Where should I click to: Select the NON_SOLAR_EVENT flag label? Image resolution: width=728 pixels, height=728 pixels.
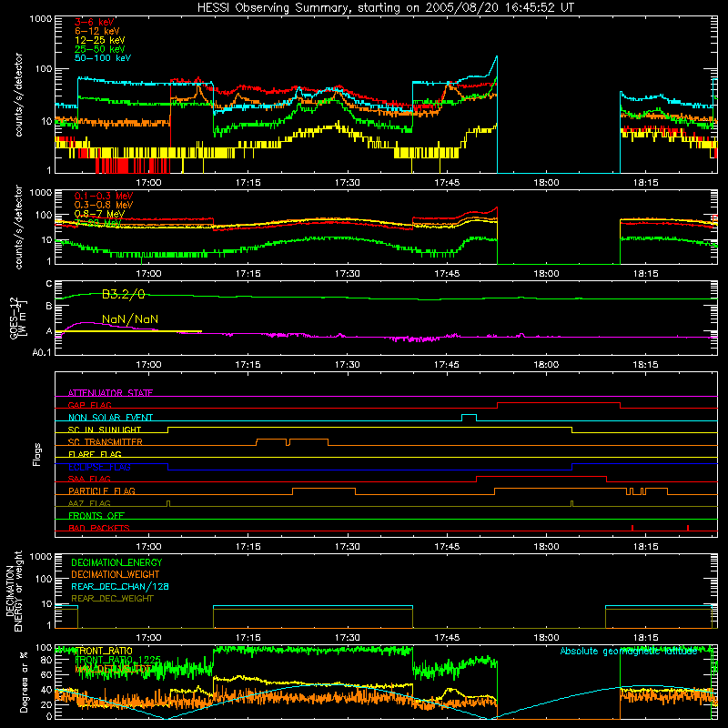pos(110,418)
